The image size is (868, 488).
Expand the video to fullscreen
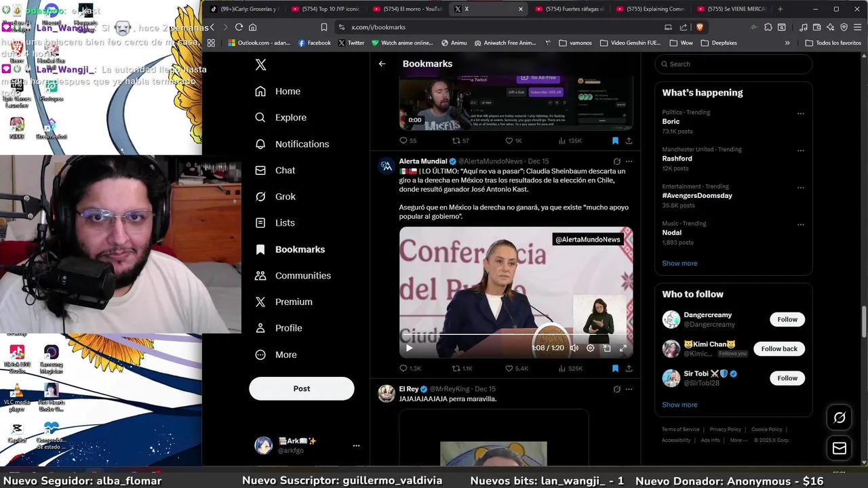pyautogui.click(x=623, y=348)
